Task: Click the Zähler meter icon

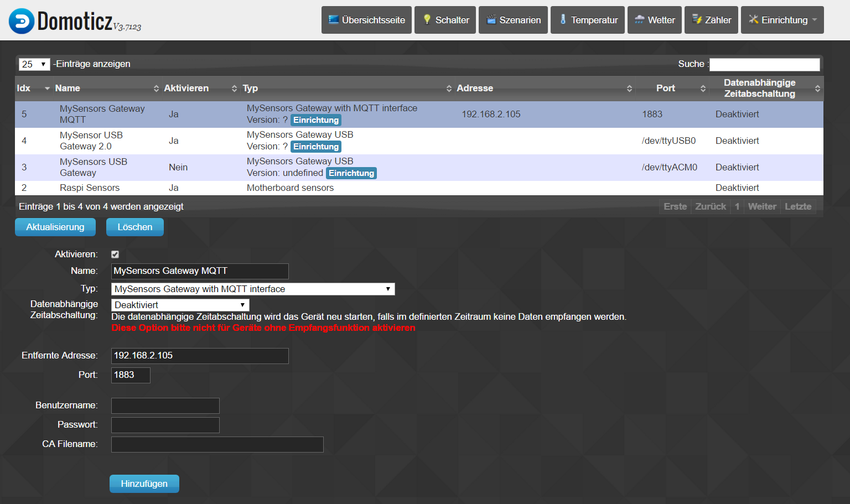Action: (697, 20)
